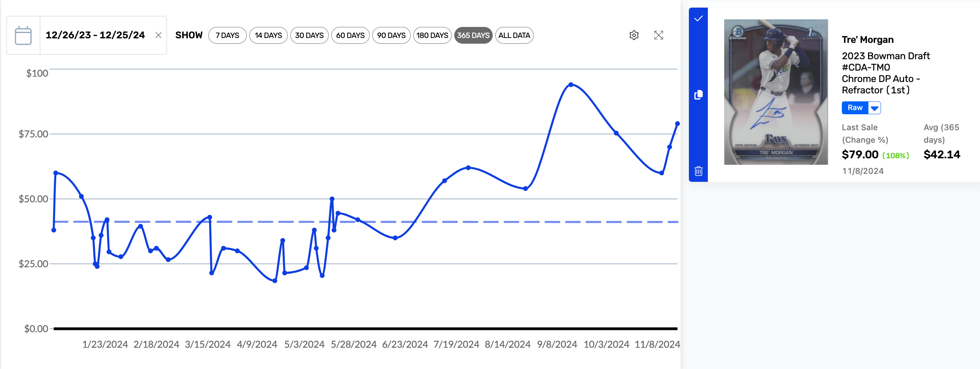
Task: Select the Tre' Morgan player name
Action: pos(867,39)
